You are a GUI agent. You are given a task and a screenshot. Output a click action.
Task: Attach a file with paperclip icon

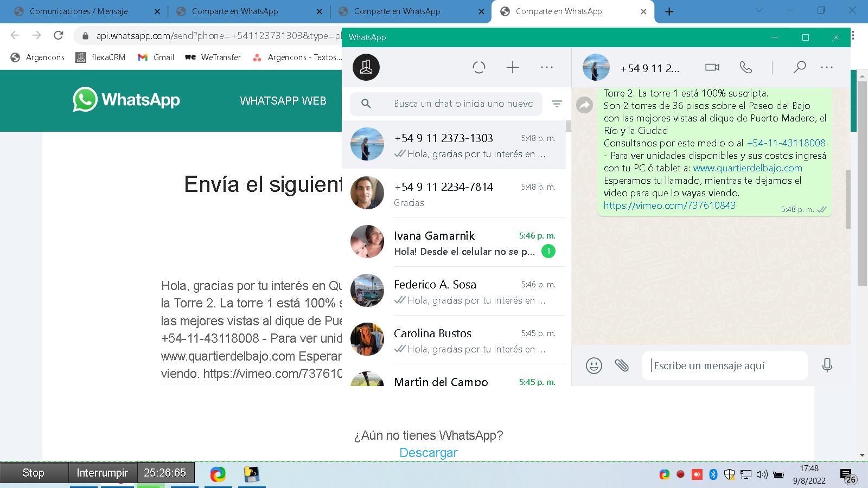[622, 365]
